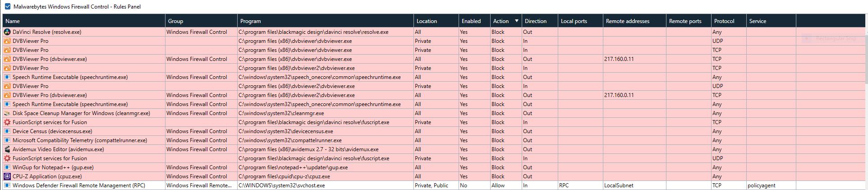868x190 pixels.
Task: Click the resolve.exe program path cell
Action: pyautogui.click(x=326, y=32)
